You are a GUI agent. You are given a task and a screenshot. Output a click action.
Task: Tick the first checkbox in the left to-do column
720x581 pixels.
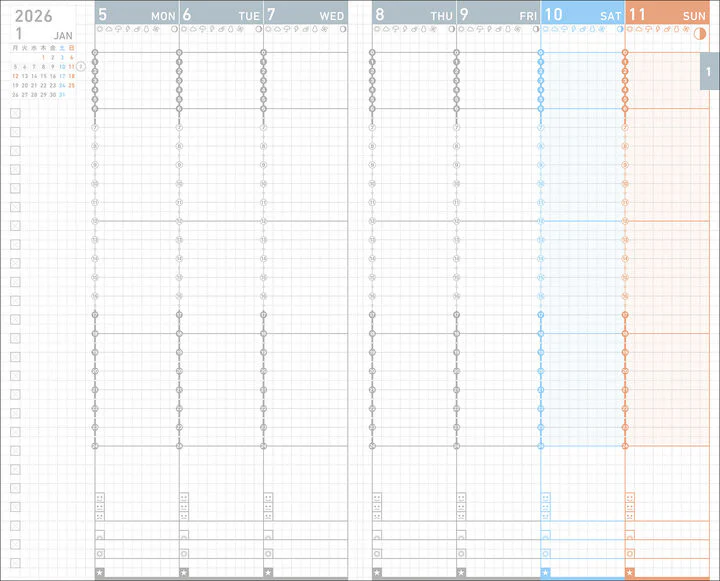tap(15, 113)
